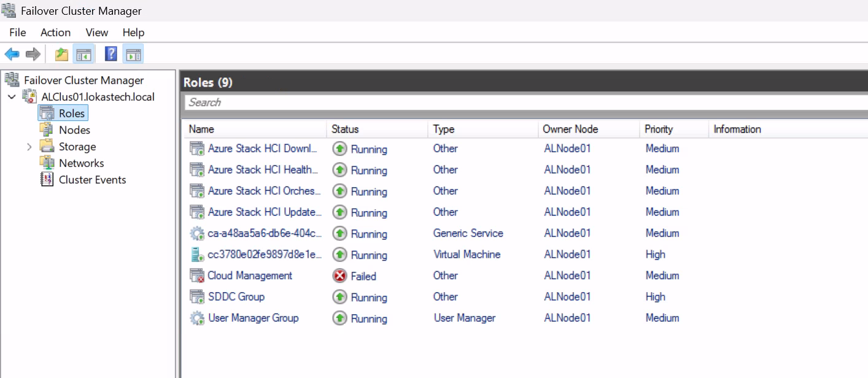
Task: Select the User Manager Group role name
Action: [x=253, y=318]
